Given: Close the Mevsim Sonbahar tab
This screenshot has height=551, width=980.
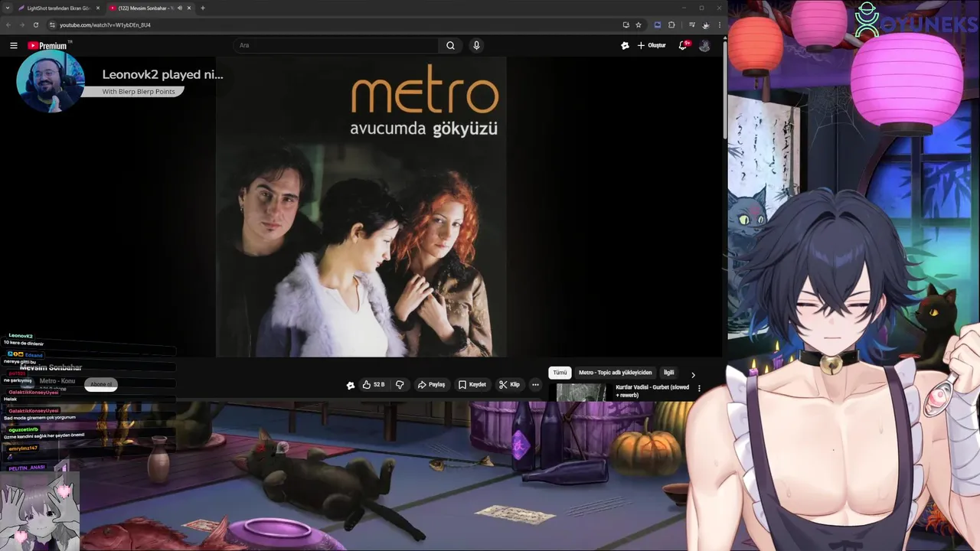Looking at the screenshot, I should [188, 8].
